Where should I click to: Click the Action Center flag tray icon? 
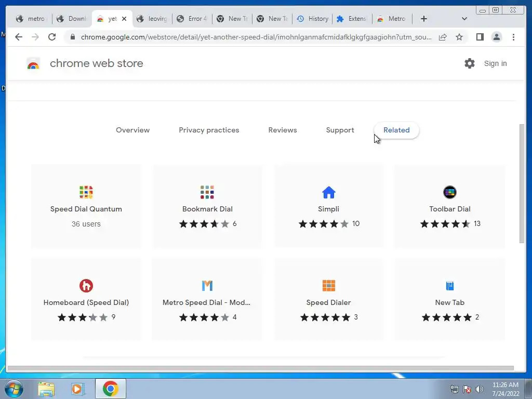click(467, 389)
